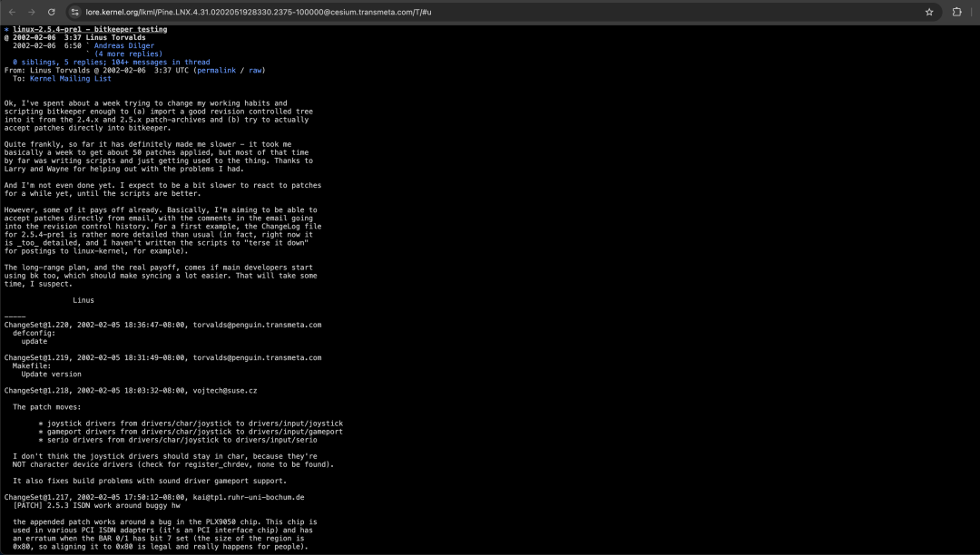This screenshot has height=555, width=980.
Task: Click 'Larry and Wayne for helping out' line
Action: click(123, 169)
